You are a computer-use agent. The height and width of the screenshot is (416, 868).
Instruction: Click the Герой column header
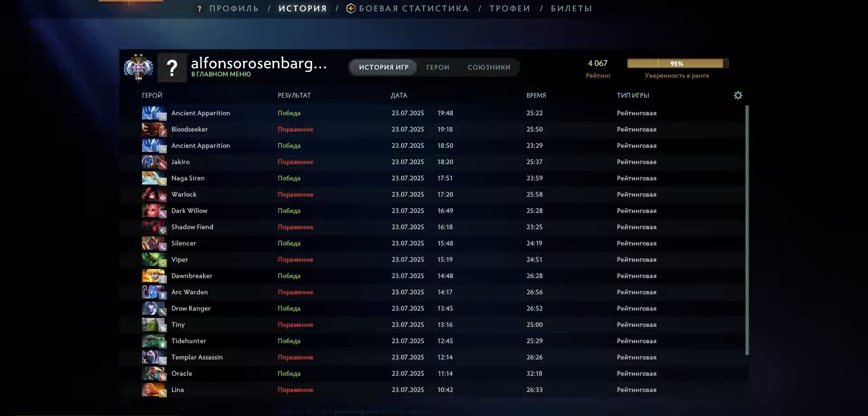(x=152, y=95)
